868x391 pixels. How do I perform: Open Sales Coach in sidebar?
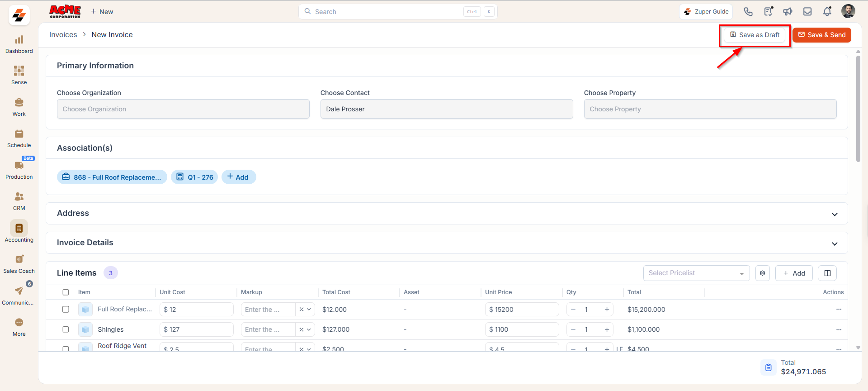point(19,265)
